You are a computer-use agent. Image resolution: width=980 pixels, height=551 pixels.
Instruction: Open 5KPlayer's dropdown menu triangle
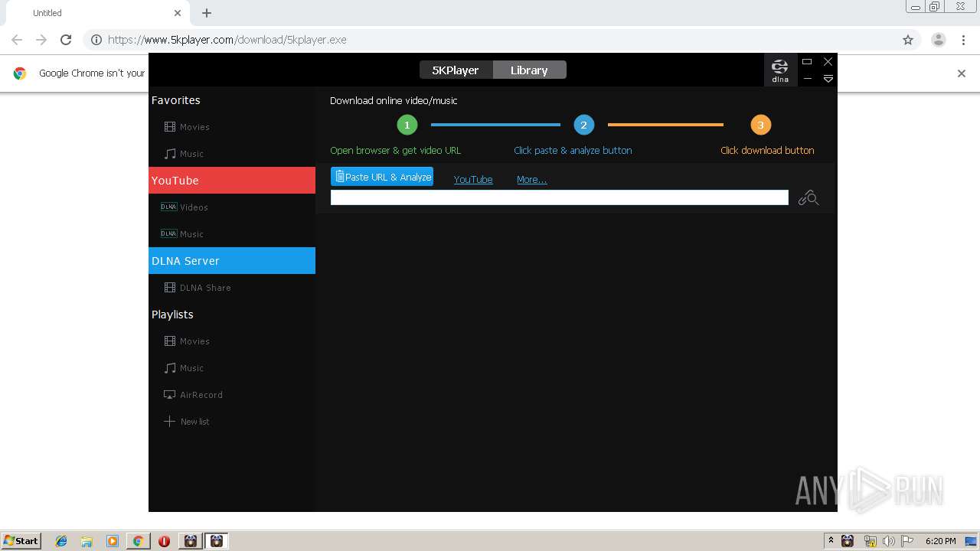click(828, 78)
